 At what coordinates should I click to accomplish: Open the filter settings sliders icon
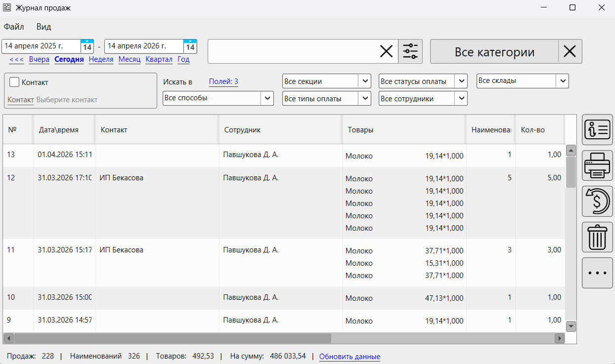tap(410, 51)
